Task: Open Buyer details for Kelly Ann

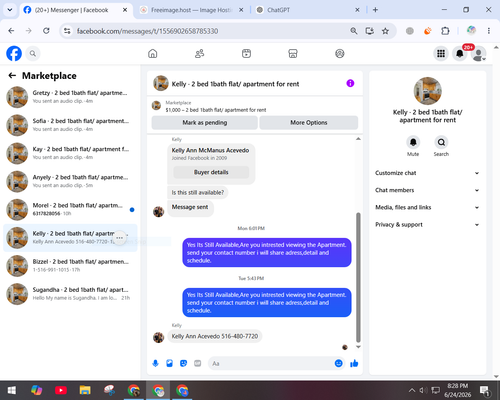Action: click(x=211, y=172)
